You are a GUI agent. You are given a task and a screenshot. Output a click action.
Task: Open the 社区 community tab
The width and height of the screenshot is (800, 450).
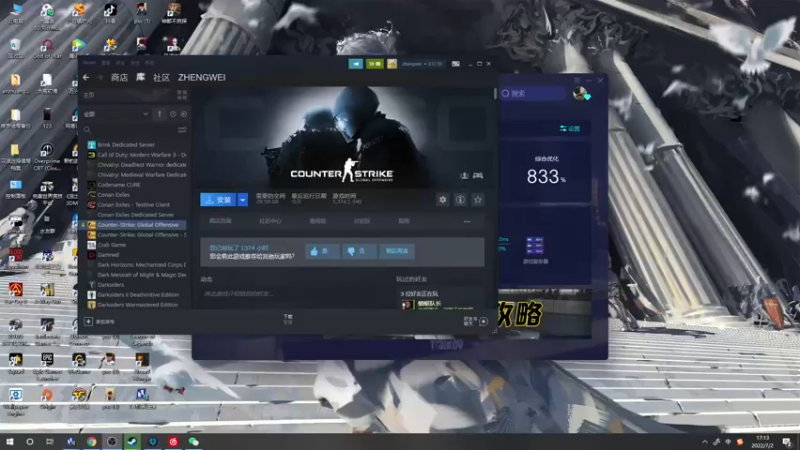pyautogui.click(x=161, y=78)
